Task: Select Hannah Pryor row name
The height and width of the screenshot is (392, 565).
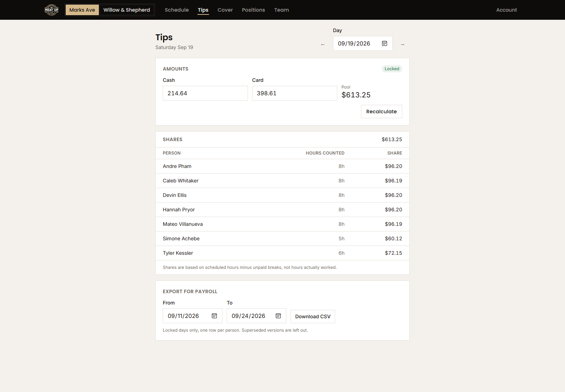Action: (x=179, y=210)
